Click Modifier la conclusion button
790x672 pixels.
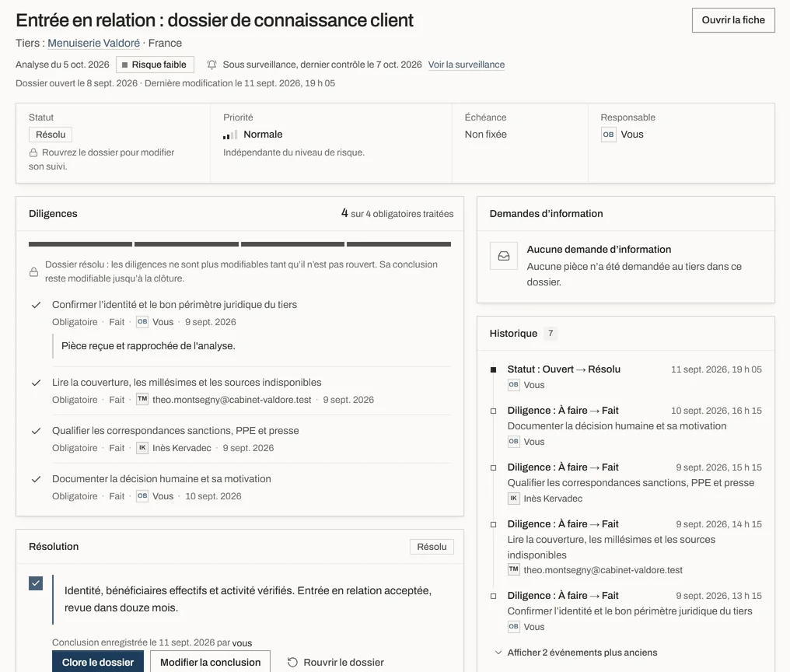pyautogui.click(x=210, y=662)
